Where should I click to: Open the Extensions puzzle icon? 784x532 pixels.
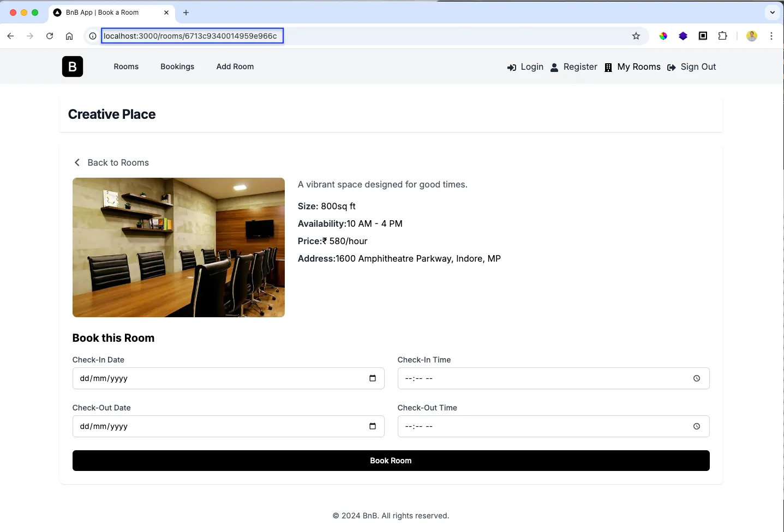point(723,36)
